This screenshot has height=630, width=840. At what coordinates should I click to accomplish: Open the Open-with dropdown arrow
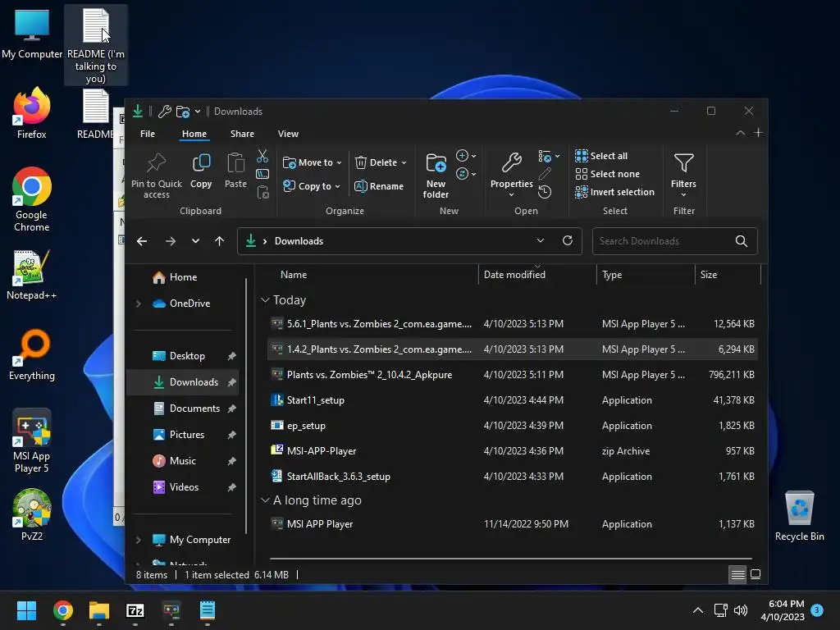(x=558, y=157)
